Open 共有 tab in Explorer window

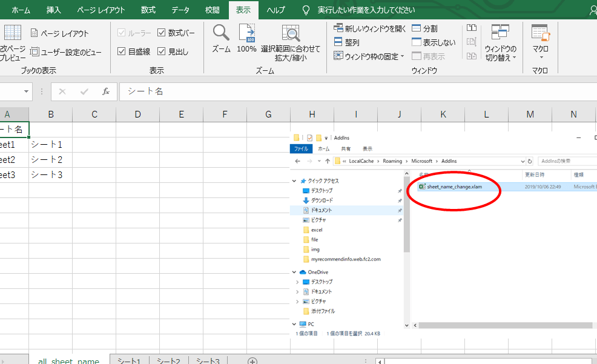[x=346, y=149]
